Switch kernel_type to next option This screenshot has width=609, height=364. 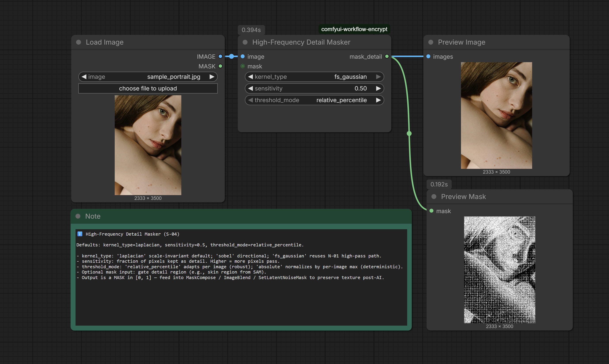378,77
